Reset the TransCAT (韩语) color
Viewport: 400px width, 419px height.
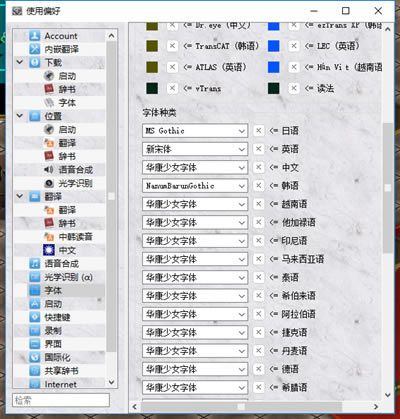coord(172,46)
